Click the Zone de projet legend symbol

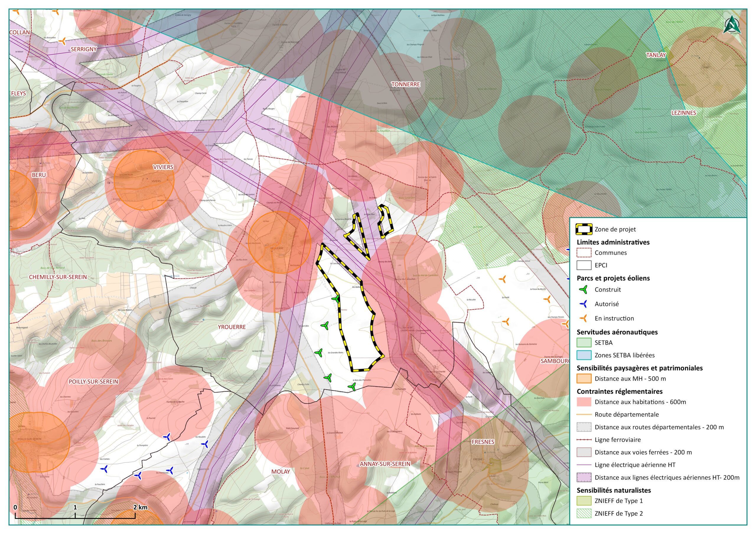(x=584, y=229)
